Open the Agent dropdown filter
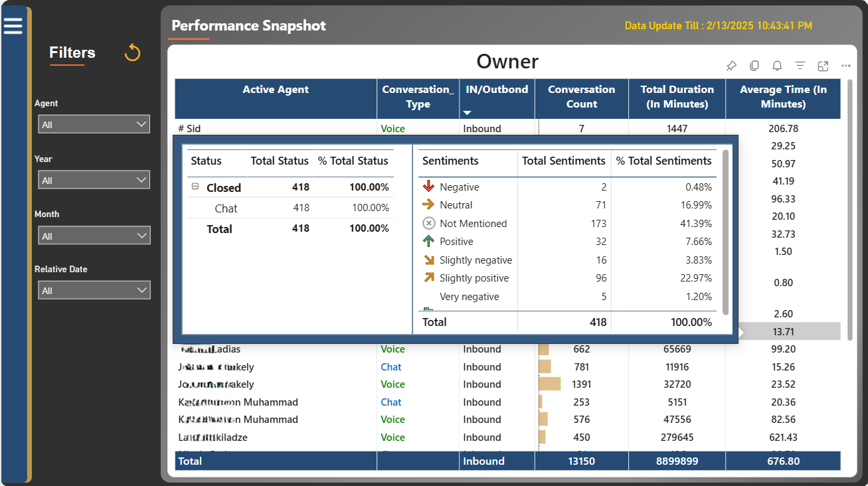868x486 pixels. tap(92, 124)
